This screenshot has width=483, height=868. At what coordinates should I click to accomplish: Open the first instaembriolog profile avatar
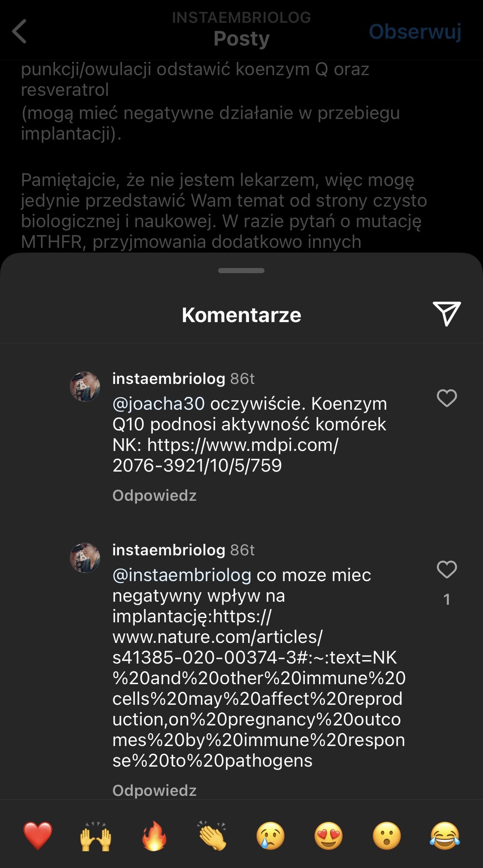[x=85, y=387]
